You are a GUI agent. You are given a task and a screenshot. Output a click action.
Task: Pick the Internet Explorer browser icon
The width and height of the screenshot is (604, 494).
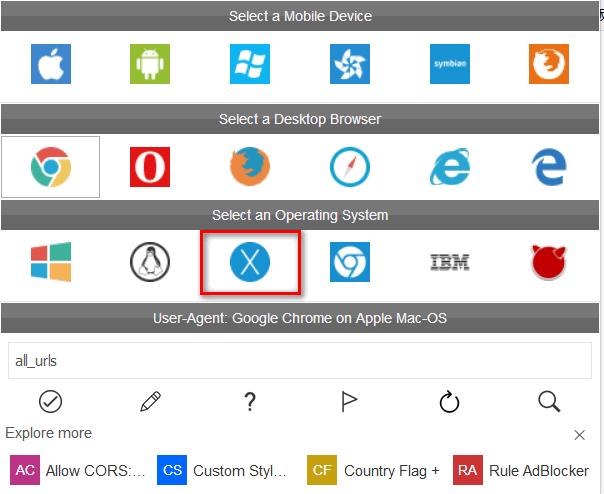[449, 167]
